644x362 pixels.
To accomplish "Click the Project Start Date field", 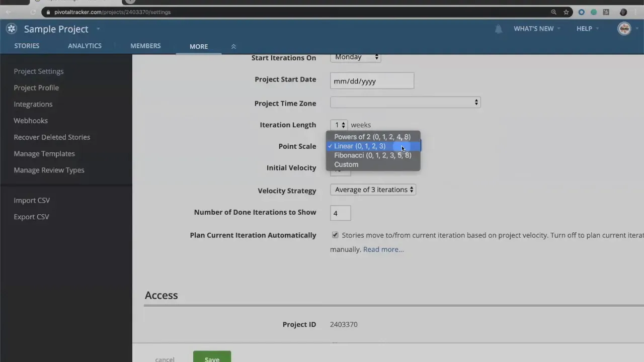I will (372, 81).
